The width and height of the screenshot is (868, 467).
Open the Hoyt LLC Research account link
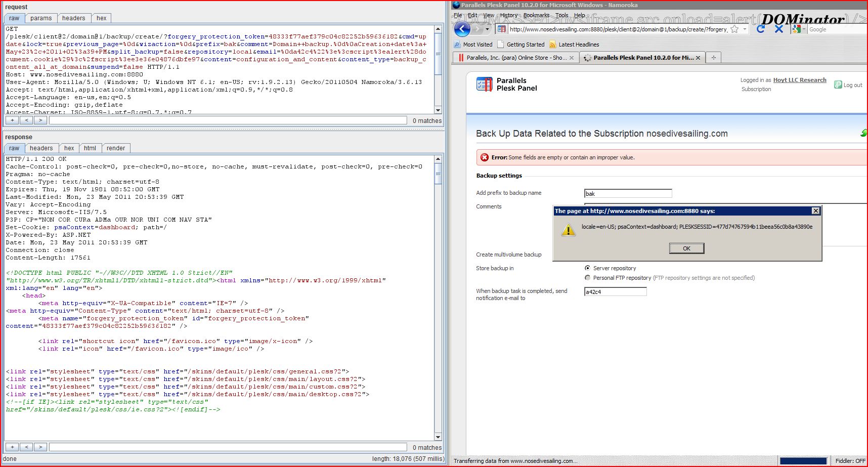[800, 80]
